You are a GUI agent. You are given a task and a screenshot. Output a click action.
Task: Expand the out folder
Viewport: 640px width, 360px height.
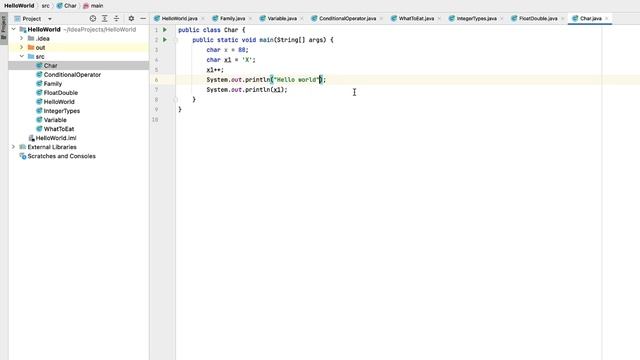point(22,47)
